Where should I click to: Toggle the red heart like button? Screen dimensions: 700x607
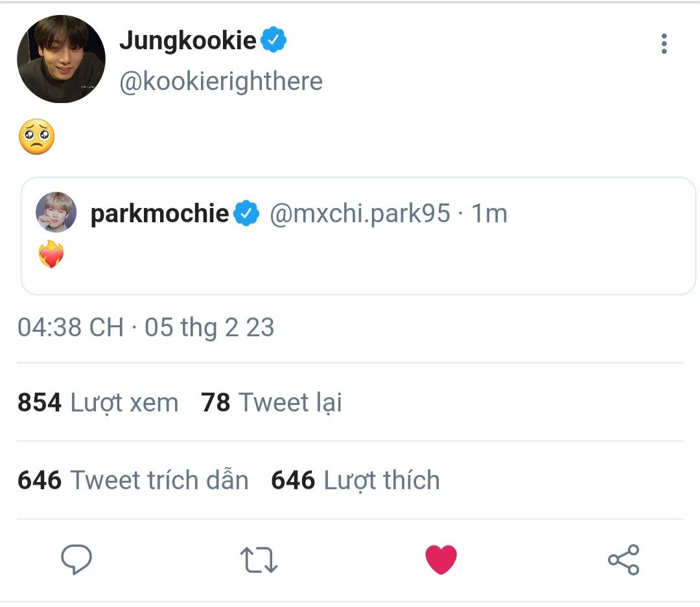(441, 559)
